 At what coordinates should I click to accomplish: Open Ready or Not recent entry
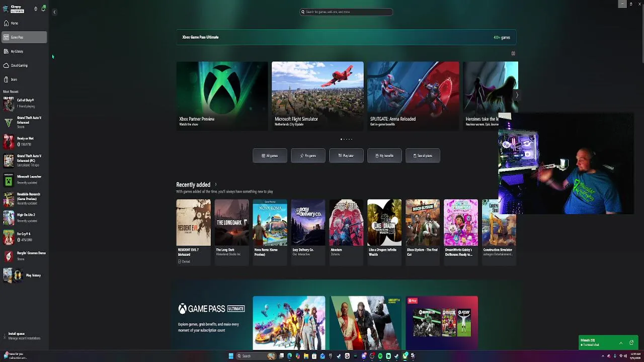(24, 141)
